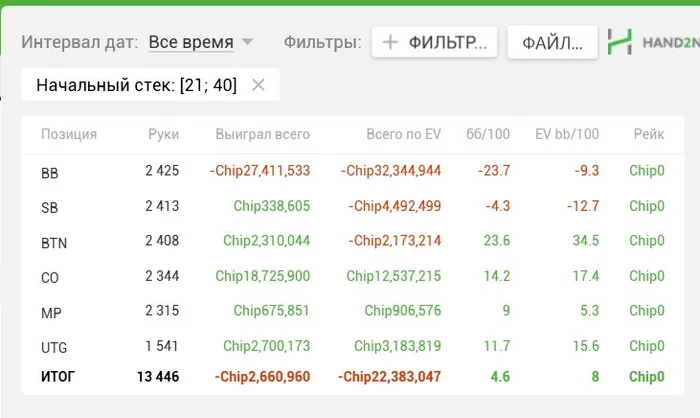Click the Начальный стек: [21; 40] filter label

point(136,85)
